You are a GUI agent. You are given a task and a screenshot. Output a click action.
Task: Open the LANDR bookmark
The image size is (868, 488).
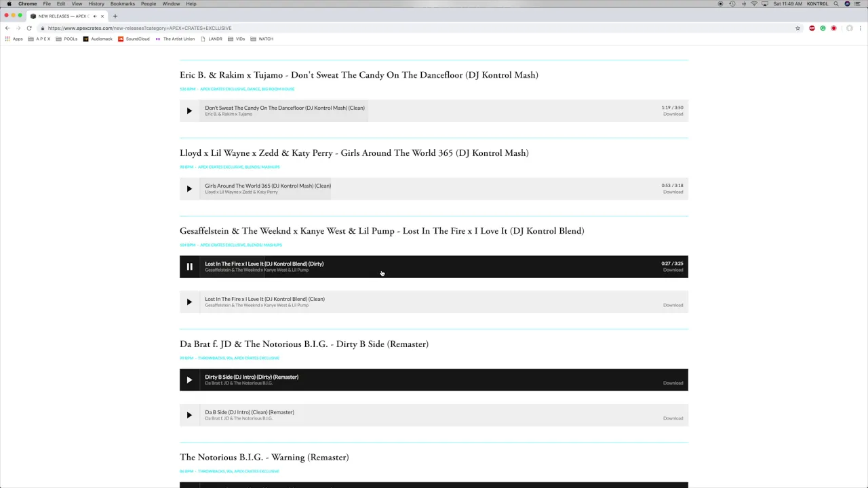point(212,39)
